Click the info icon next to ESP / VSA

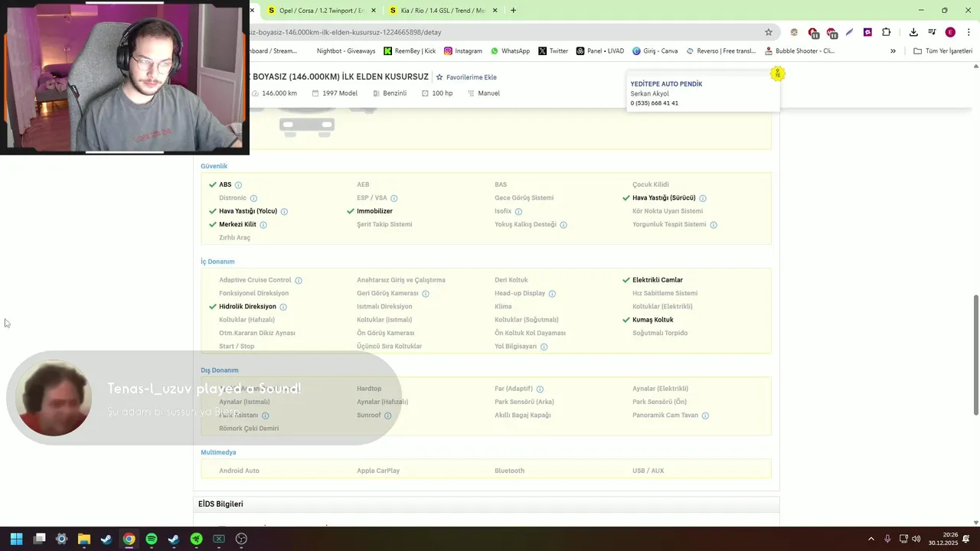click(x=394, y=198)
